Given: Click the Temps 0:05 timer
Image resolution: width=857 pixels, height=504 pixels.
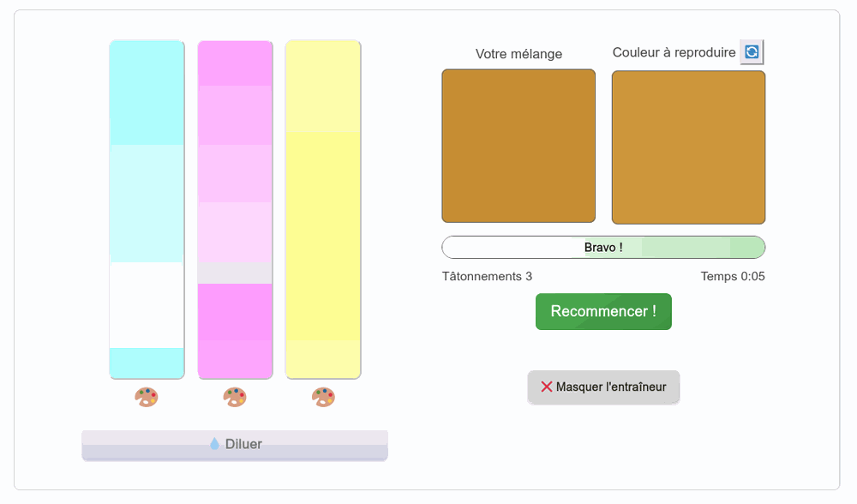Looking at the screenshot, I should (733, 276).
